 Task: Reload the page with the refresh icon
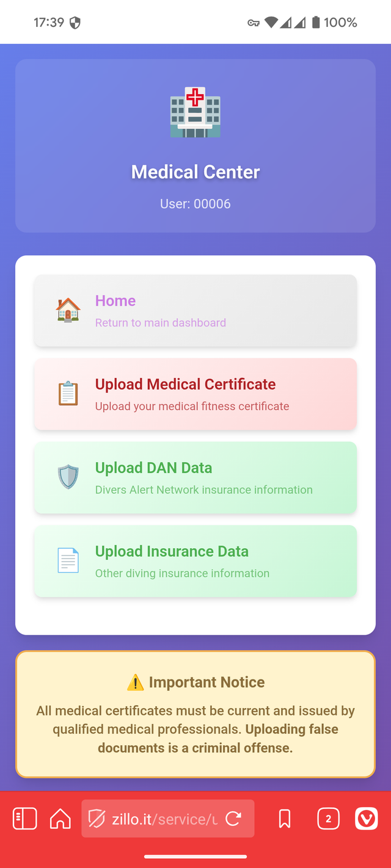click(233, 819)
